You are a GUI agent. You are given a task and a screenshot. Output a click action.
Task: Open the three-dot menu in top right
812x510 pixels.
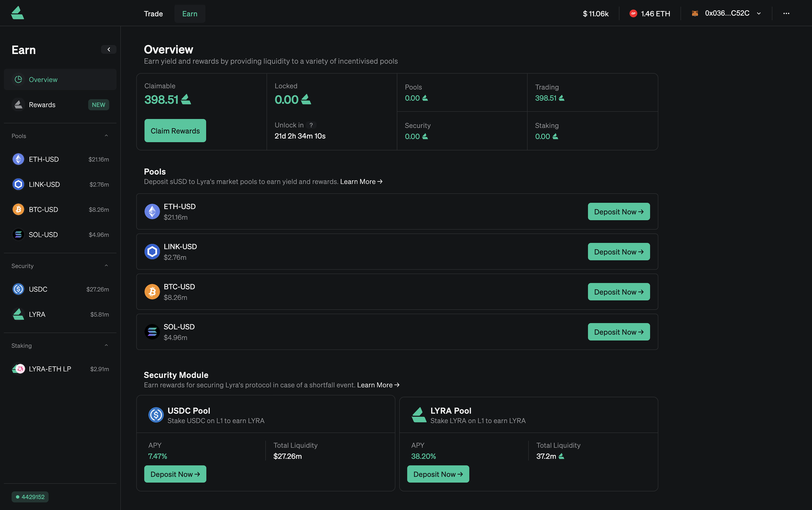pyautogui.click(x=786, y=14)
